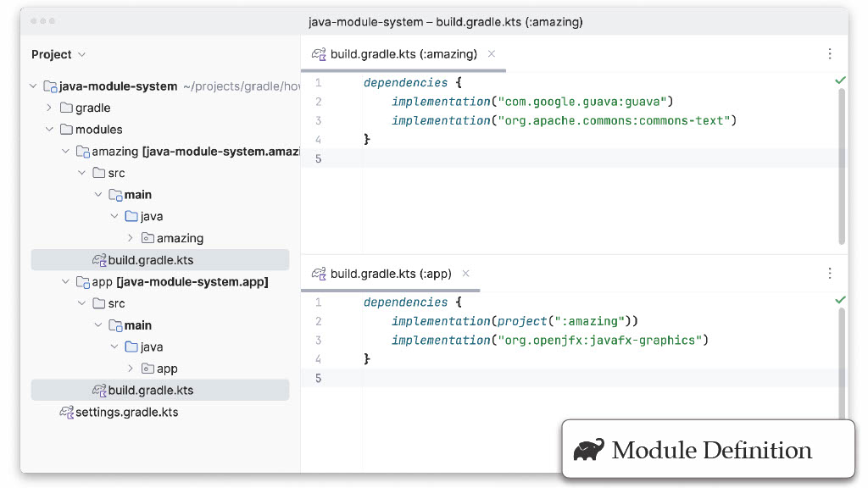Click the guava implementation line
This screenshot has width=868, height=488.
coord(532,102)
